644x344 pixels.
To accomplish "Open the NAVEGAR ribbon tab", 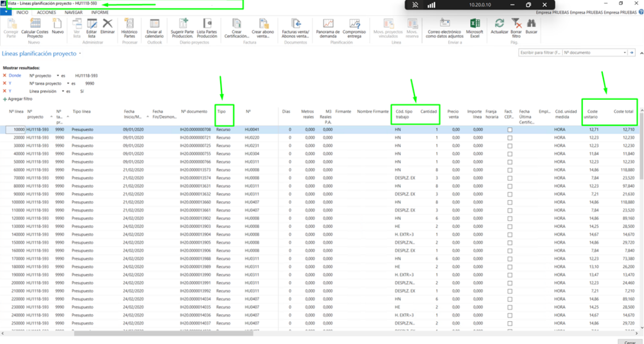I will [x=73, y=12].
